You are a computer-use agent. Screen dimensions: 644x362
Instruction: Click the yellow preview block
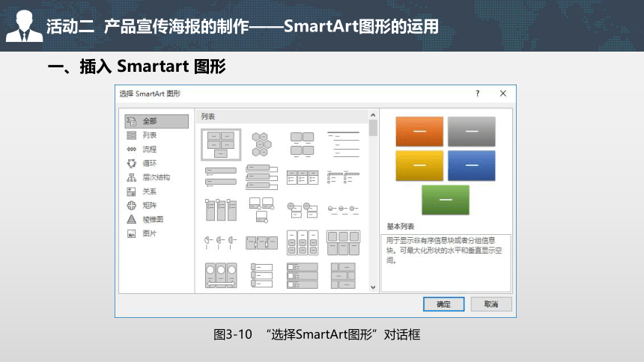click(419, 165)
